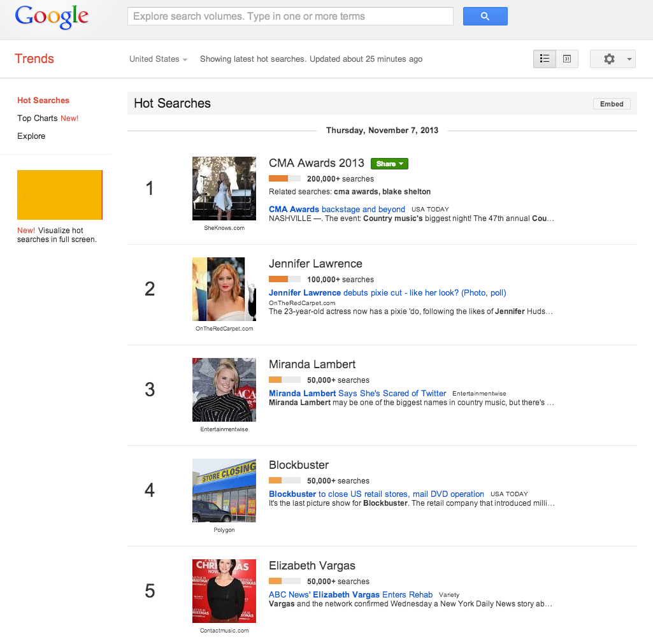The height and width of the screenshot is (644, 653).
Task: Open the Blockbuster to close US stores article
Action: [376, 494]
